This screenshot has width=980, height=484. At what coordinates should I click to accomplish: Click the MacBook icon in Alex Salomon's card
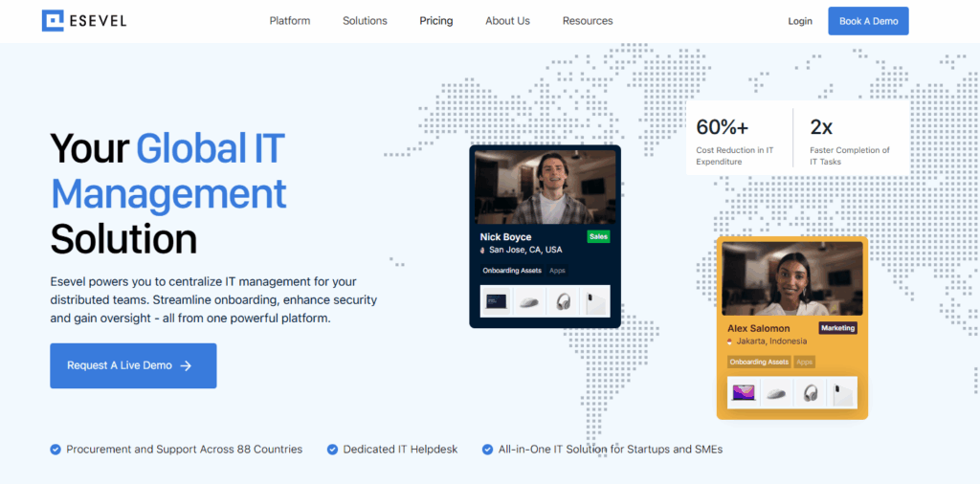(x=744, y=392)
